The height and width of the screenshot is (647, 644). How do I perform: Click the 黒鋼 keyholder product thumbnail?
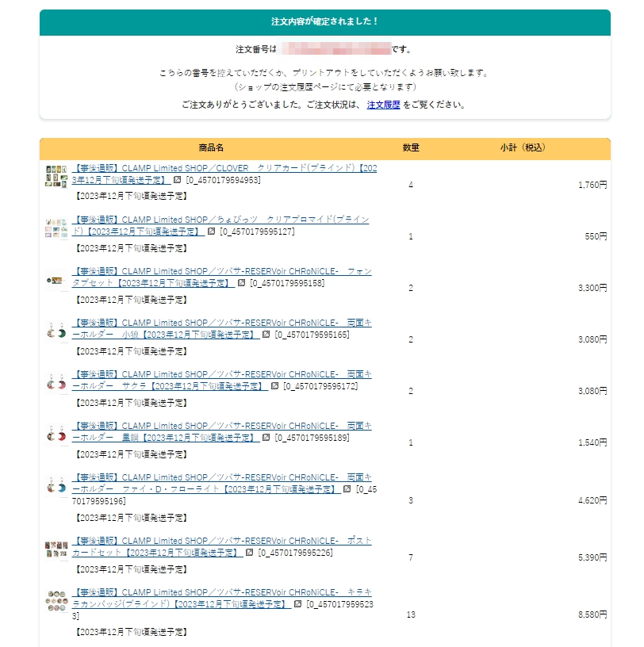tap(56, 434)
